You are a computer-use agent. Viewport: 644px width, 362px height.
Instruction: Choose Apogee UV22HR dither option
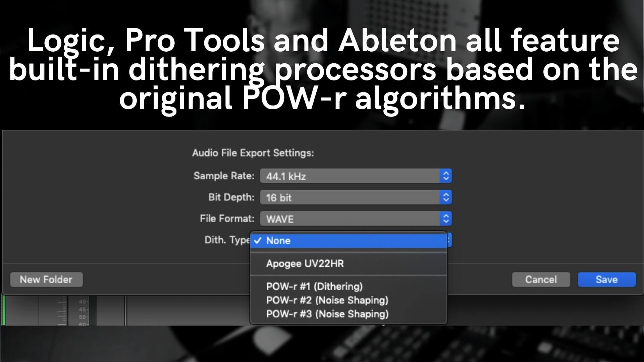(x=348, y=263)
